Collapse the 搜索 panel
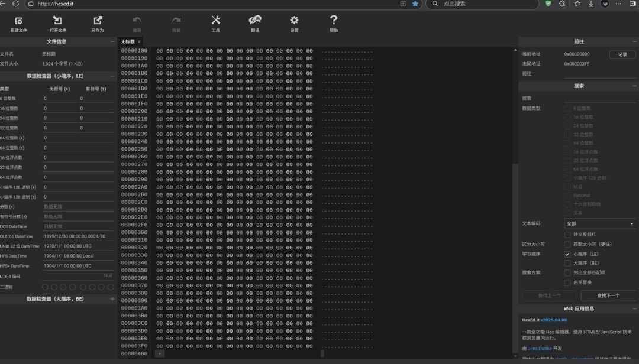 tap(634, 86)
